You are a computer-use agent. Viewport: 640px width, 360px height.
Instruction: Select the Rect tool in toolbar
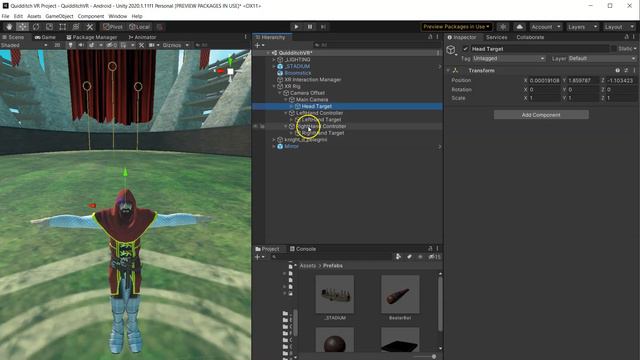click(62, 27)
